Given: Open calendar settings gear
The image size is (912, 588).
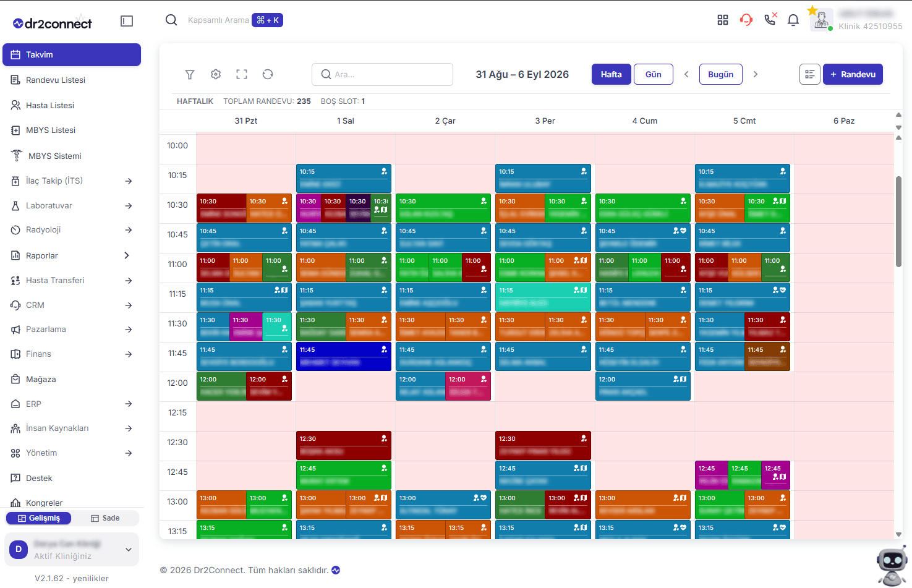Looking at the screenshot, I should [216, 74].
